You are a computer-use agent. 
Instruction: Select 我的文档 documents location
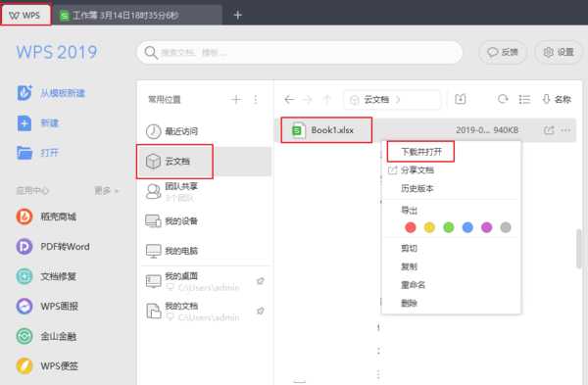pos(205,312)
